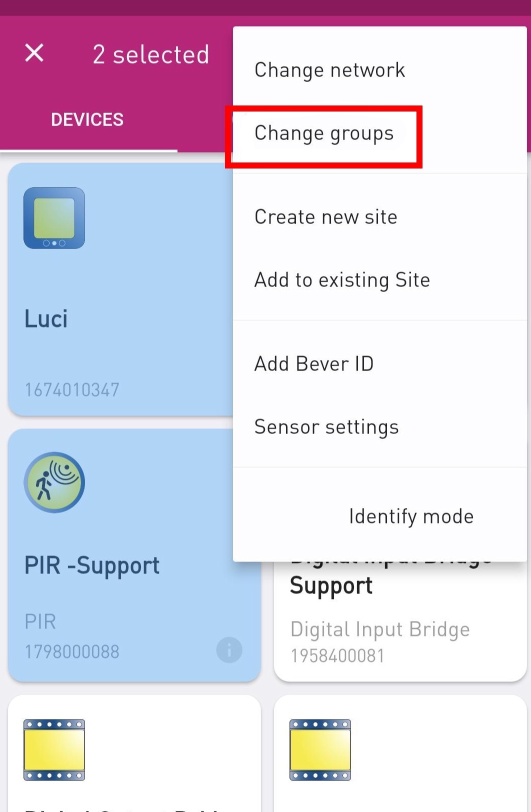The height and width of the screenshot is (812, 531).
Task: Tap the PIR motion sensor icon
Action: [x=54, y=482]
